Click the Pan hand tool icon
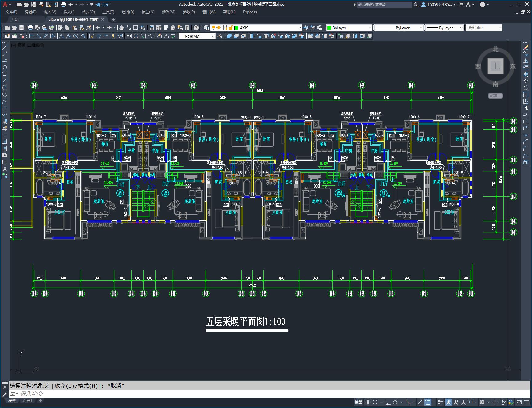 (x=122, y=28)
